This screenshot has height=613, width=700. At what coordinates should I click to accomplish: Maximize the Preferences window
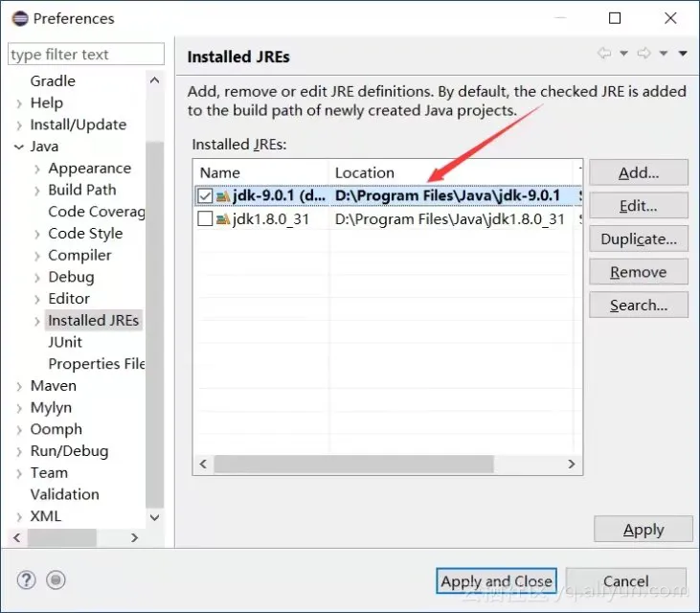(615, 18)
